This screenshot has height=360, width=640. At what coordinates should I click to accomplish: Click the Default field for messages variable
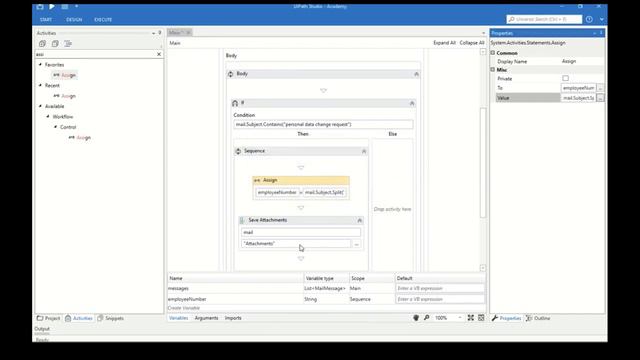[x=440, y=289]
